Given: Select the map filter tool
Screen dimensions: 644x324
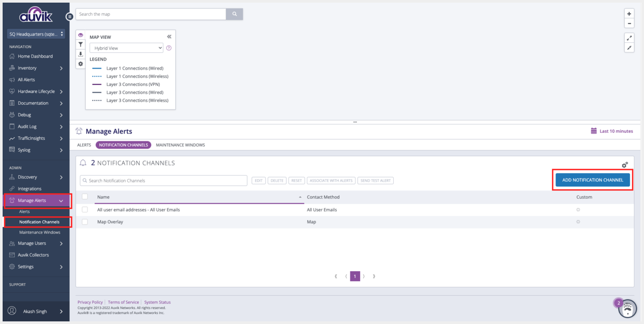Looking at the screenshot, I should tap(81, 44).
